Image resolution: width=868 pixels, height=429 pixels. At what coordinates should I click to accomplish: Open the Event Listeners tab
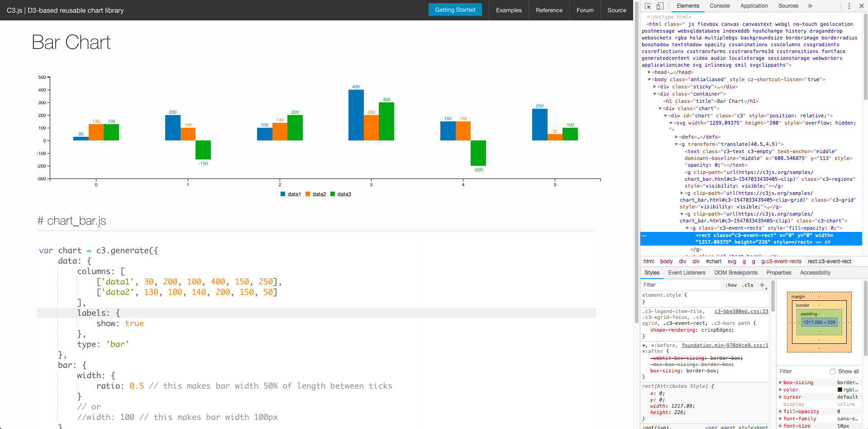[x=687, y=272]
